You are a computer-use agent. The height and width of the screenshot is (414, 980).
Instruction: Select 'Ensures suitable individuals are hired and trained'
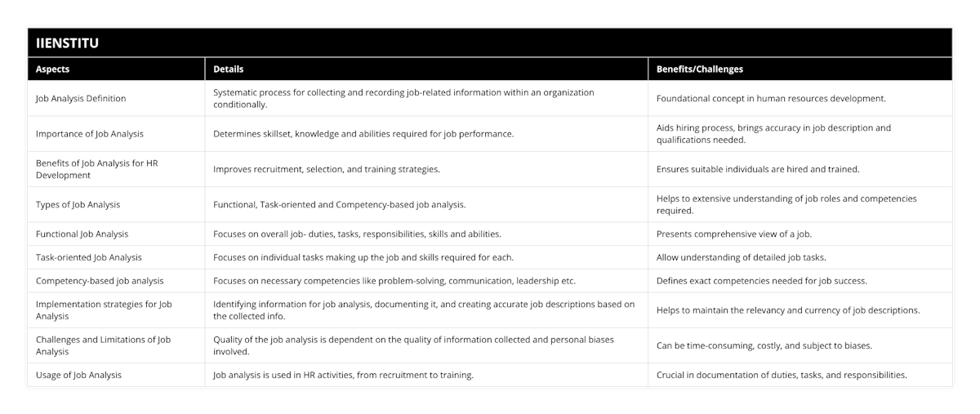click(758, 169)
